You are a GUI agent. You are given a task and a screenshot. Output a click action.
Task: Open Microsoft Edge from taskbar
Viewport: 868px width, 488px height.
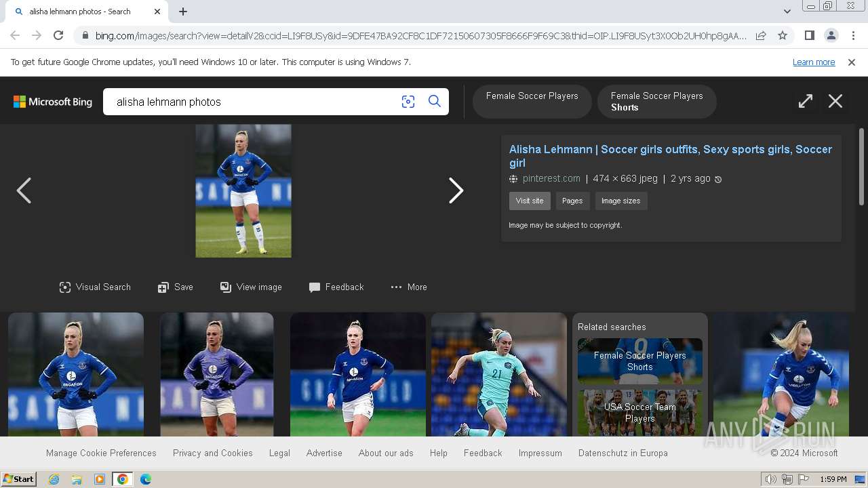(146, 479)
